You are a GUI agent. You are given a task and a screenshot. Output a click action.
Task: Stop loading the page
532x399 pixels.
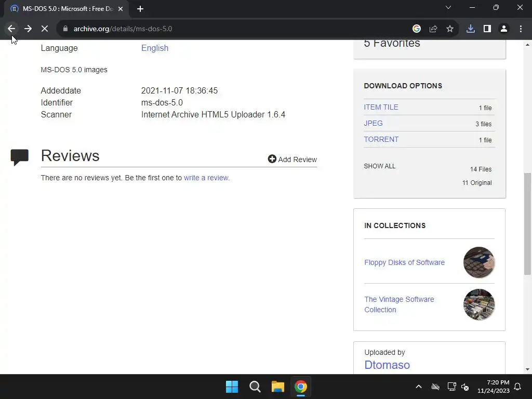pos(45,29)
